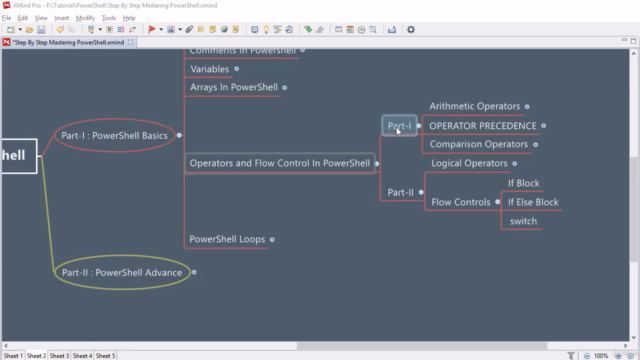Switch to Sheet 2 tab
This screenshot has width=640, height=360.
coord(36,356)
